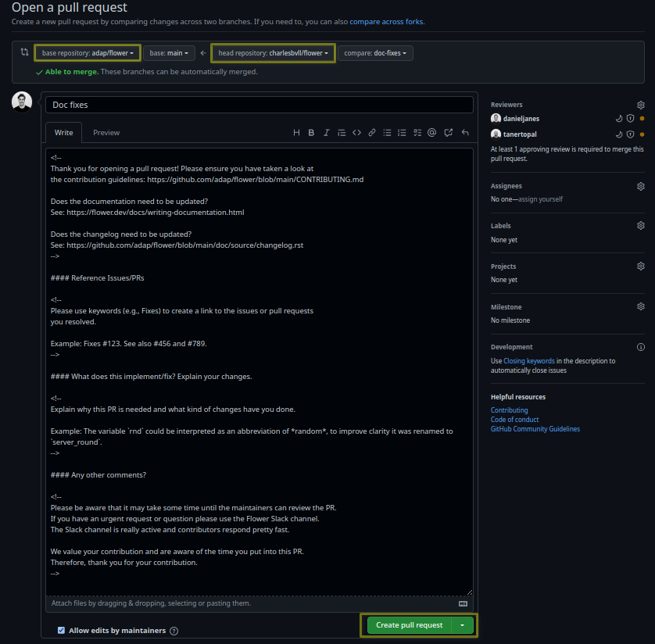This screenshot has height=644, width=655.
Task: Open the head repository charlesbvll/flower dropdown
Action: tap(273, 53)
